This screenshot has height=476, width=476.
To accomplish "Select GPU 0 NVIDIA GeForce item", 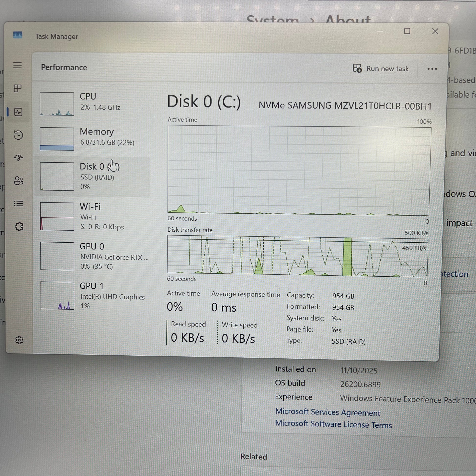I will [94, 256].
